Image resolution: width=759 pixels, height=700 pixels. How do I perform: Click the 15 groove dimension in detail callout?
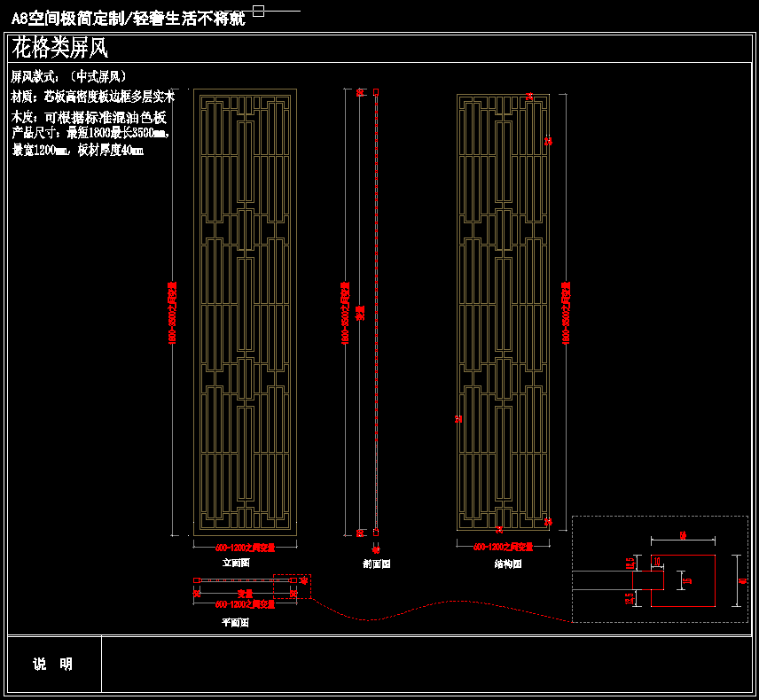[x=689, y=580]
